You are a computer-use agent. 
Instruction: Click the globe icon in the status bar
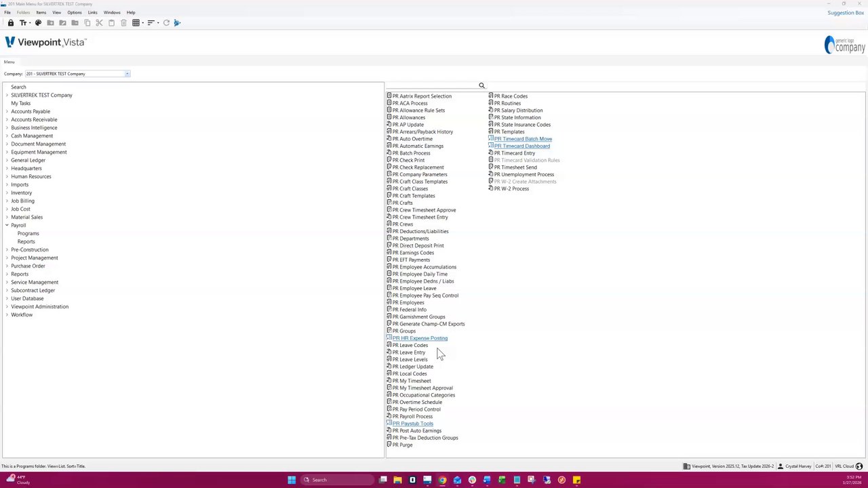click(859, 466)
